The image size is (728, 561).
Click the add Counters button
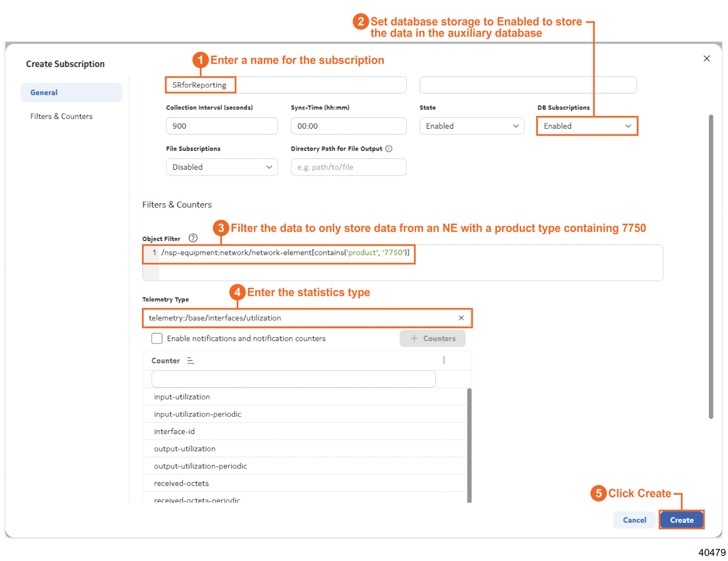(433, 338)
